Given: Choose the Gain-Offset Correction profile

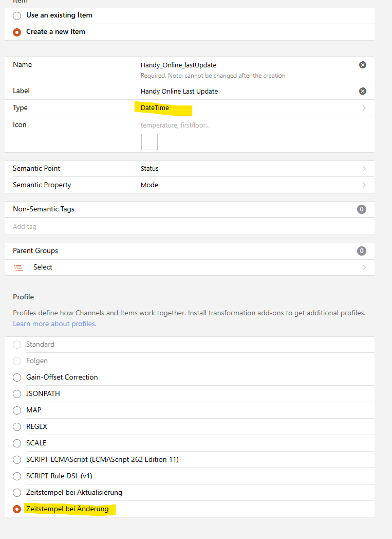Looking at the screenshot, I should (x=17, y=378).
